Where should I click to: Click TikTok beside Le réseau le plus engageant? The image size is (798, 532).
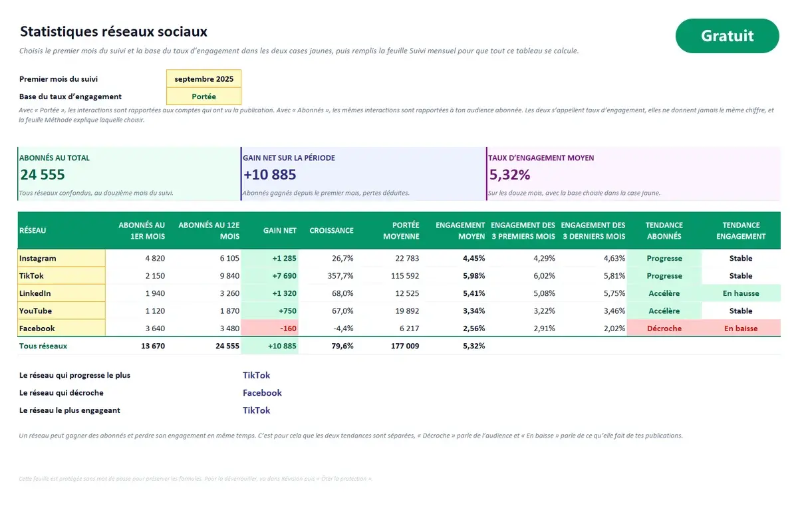[256, 410]
